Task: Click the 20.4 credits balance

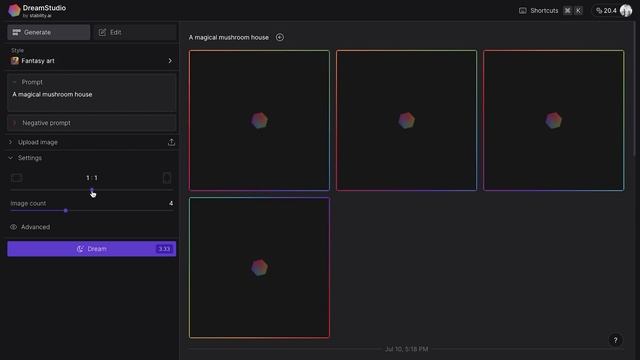Action: pos(606,11)
